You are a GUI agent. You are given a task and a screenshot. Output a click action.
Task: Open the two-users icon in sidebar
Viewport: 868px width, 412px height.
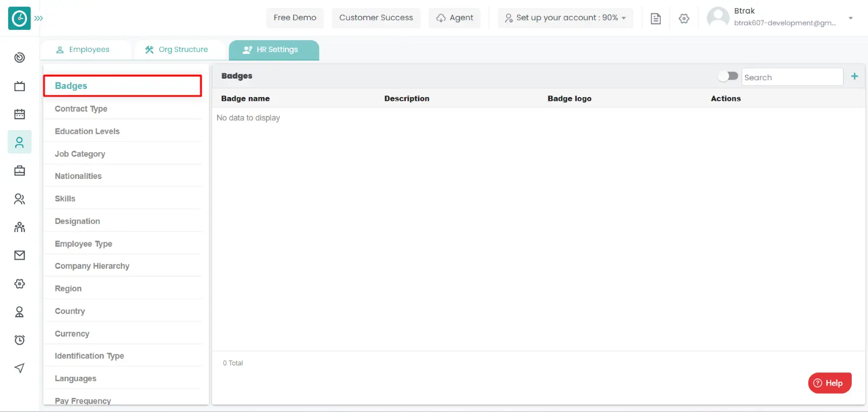click(x=20, y=199)
